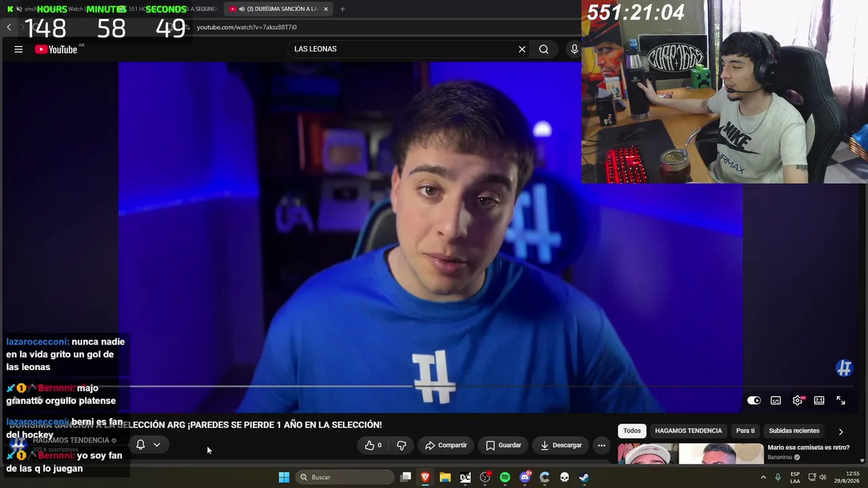Viewport: 868px width, 488px height.
Task: Save the video with Guardar
Action: (504, 445)
